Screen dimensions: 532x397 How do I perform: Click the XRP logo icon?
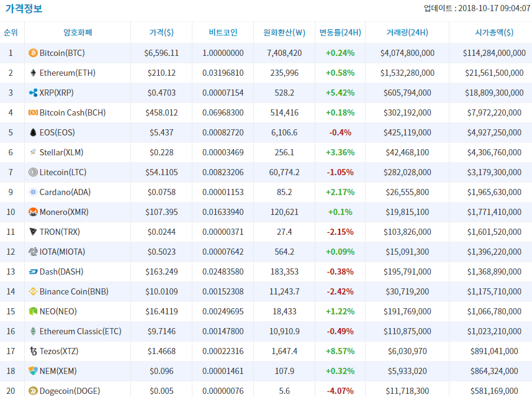tap(33, 93)
